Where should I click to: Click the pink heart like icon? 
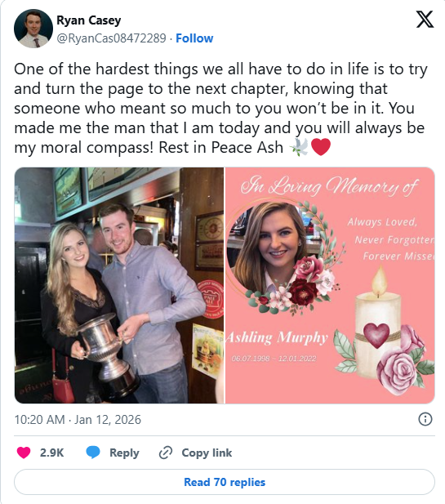24,453
